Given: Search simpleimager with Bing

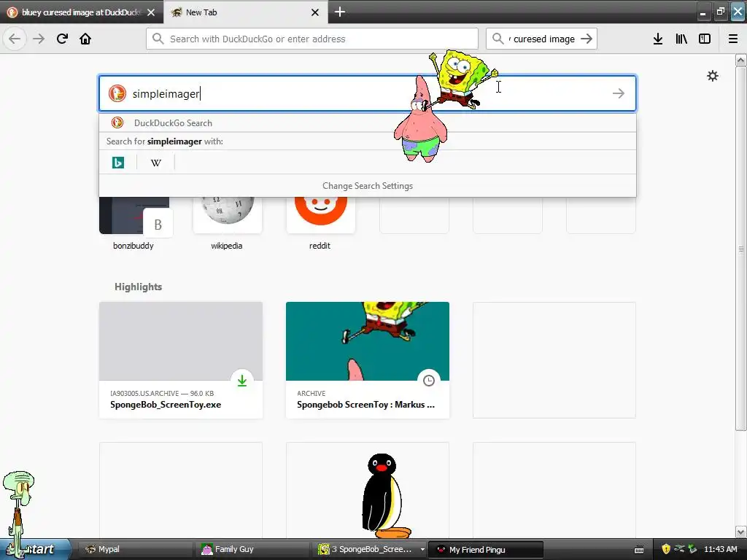Looking at the screenshot, I should (118, 163).
